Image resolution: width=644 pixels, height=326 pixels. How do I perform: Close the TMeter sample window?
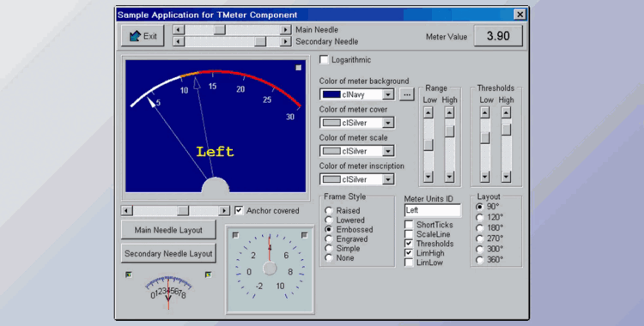[x=520, y=15]
